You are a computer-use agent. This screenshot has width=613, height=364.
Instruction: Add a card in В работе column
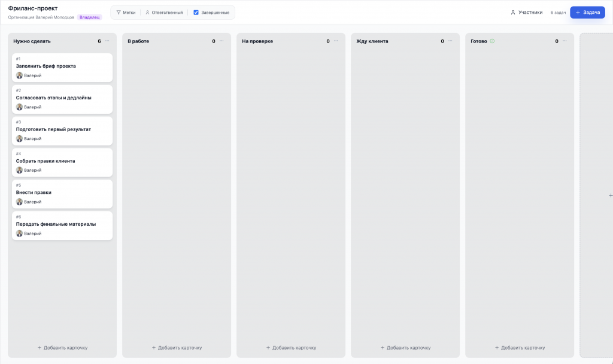(x=177, y=348)
